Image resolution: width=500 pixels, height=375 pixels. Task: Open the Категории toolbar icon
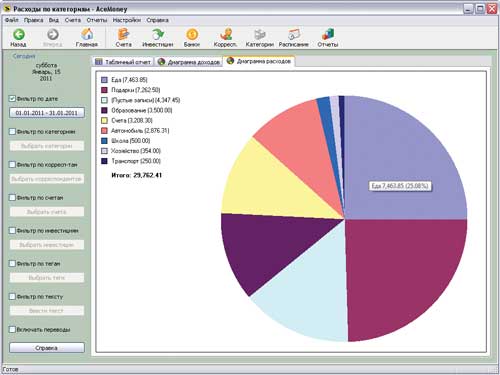[x=260, y=34]
